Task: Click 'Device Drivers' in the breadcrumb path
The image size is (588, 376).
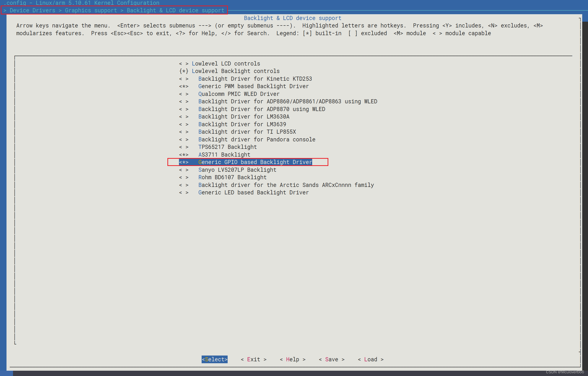Action: click(33, 11)
